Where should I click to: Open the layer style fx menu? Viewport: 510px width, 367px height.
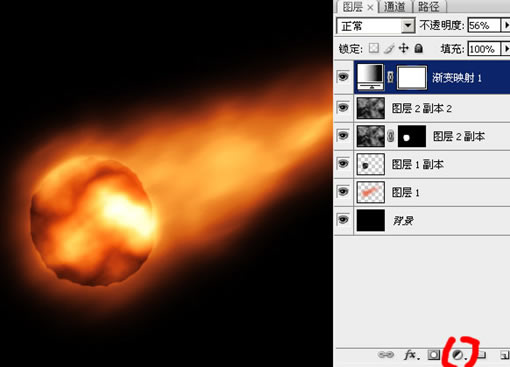pos(411,355)
